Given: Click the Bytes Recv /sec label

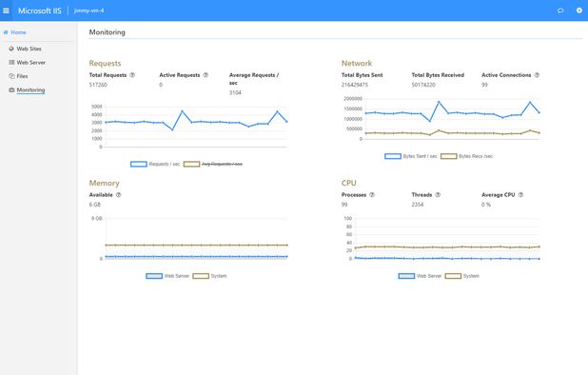Looking at the screenshot, I should pos(476,156).
